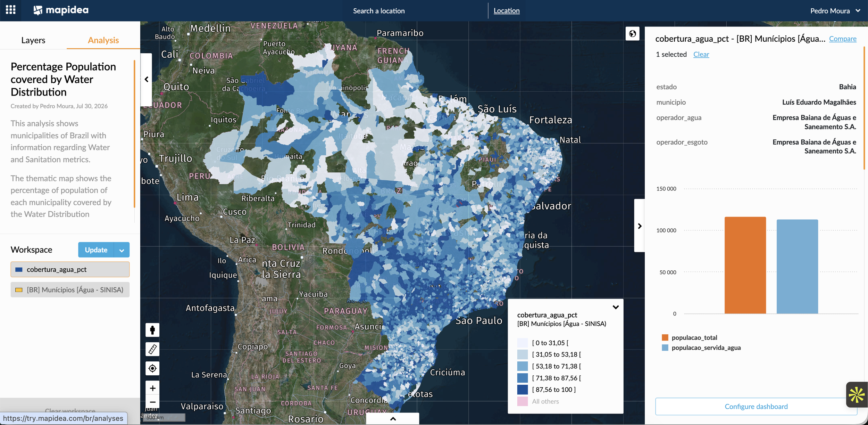Click the [ 53,18 to 71,38 [ legend swatch

[522, 366]
